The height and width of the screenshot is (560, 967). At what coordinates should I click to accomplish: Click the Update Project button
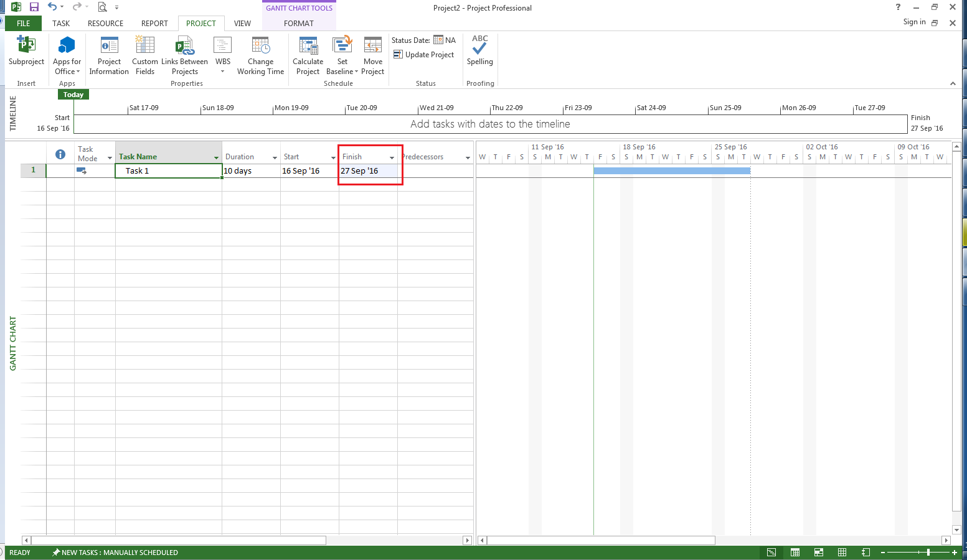point(424,55)
